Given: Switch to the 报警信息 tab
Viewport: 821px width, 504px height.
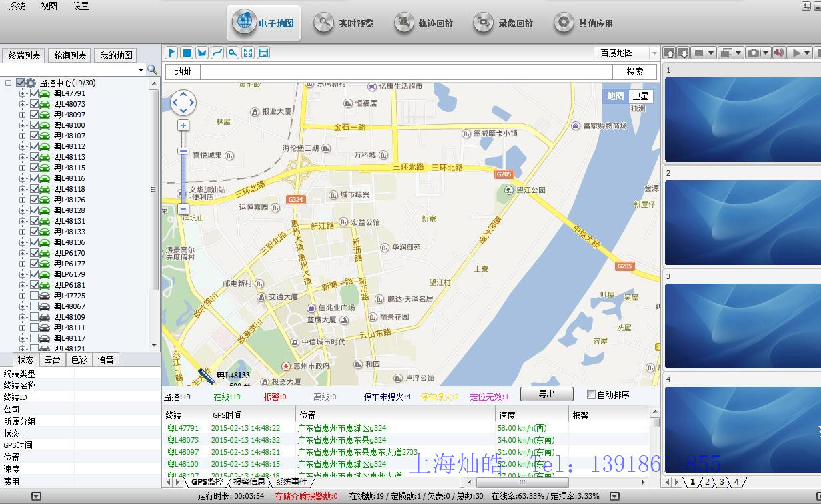Looking at the screenshot, I should pos(249,482).
